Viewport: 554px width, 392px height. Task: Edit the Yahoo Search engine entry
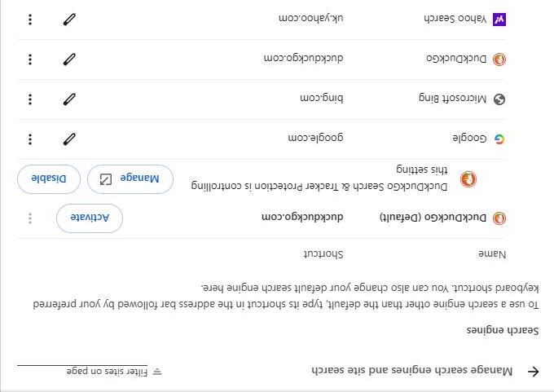coord(69,20)
